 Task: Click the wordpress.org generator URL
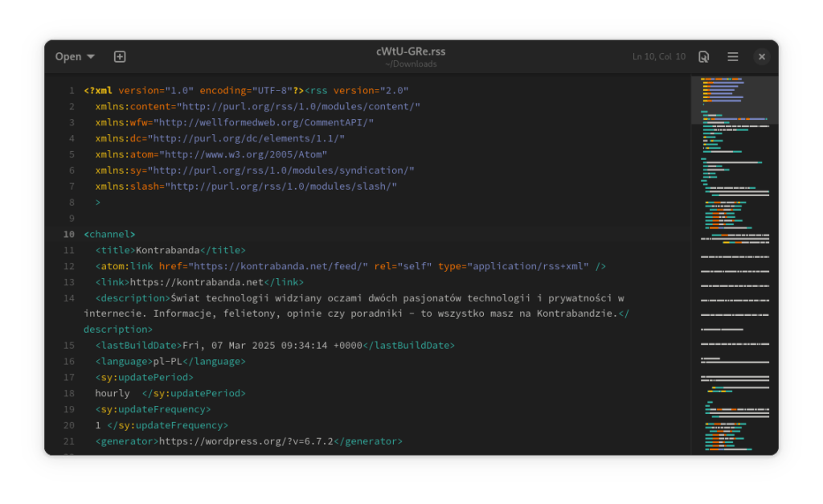click(246, 441)
